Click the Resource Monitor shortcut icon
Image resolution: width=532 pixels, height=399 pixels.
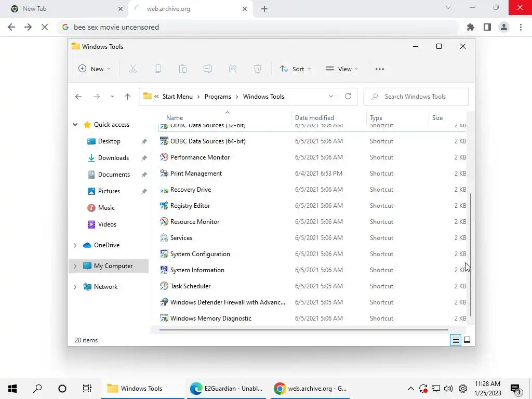(164, 221)
